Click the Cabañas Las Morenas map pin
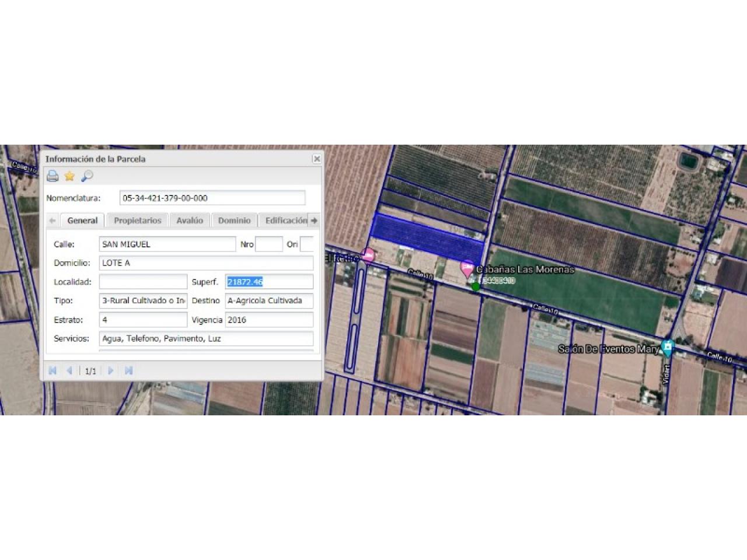The height and width of the screenshot is (560, 747). tap(467, 268)
